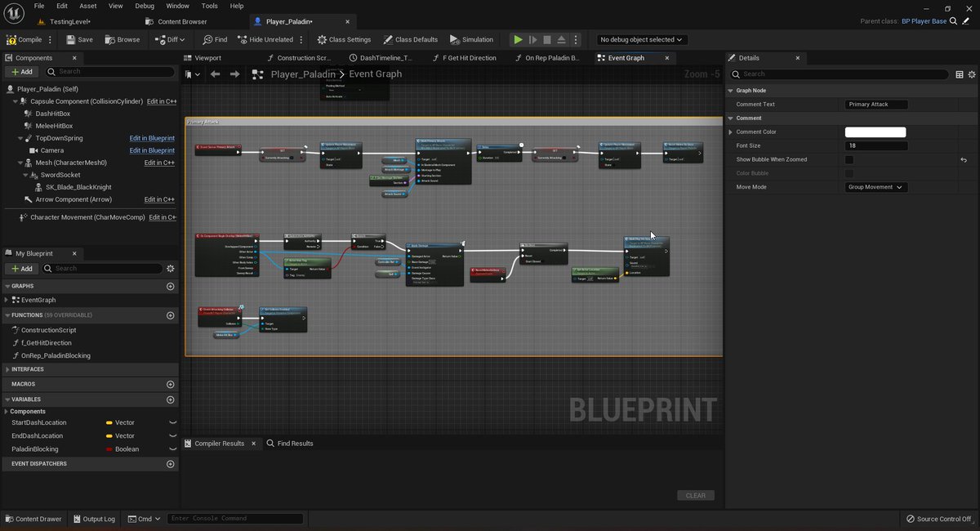Compile the Player_Paladin blueprint

click(24, 39)
